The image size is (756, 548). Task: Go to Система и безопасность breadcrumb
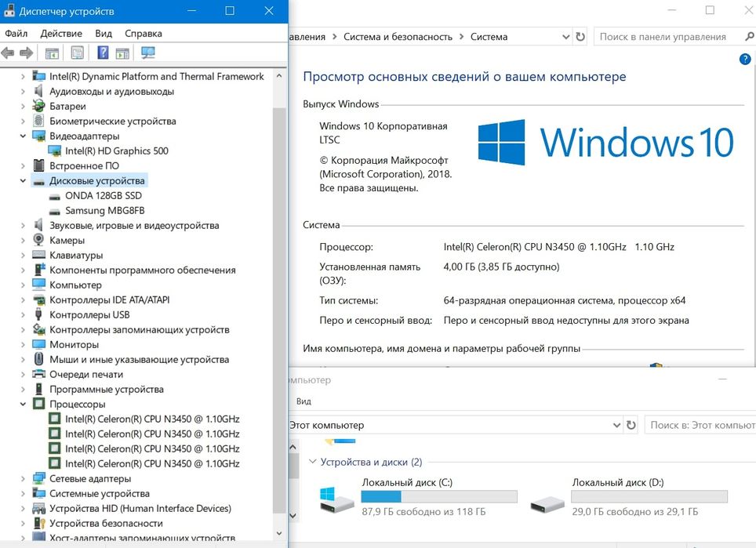tap(398, 37)
